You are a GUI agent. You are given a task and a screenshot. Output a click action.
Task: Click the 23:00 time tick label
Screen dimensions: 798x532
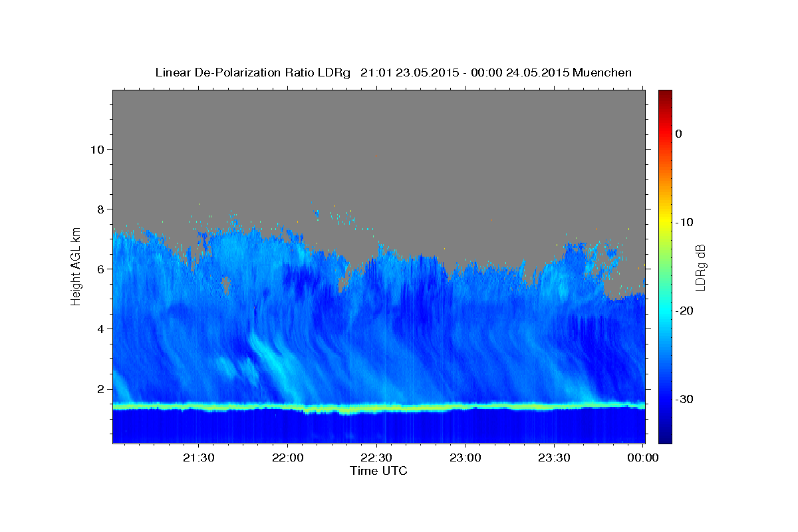pyautogui.click(x=465, y=458)
